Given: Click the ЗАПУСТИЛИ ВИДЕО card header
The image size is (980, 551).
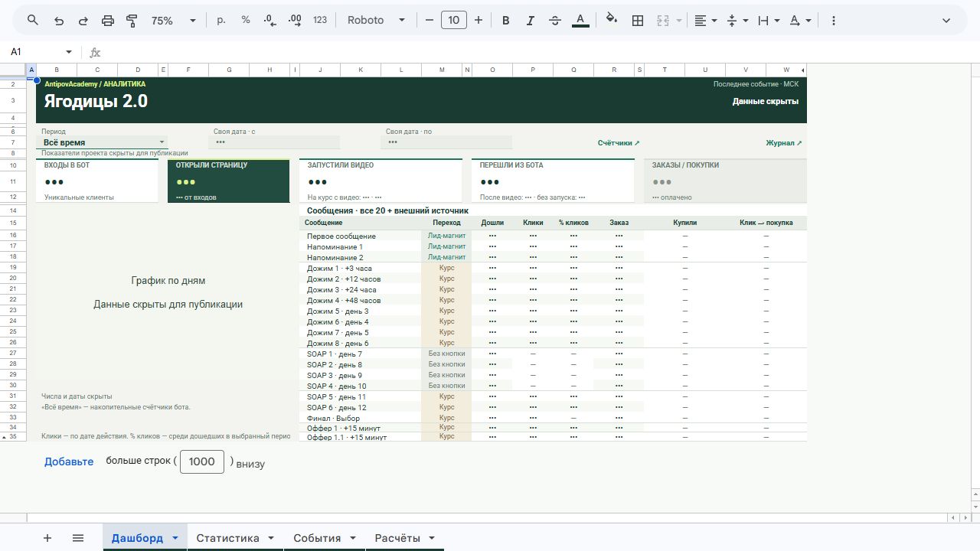Looking at the screenshot, I should click(341, 165).
